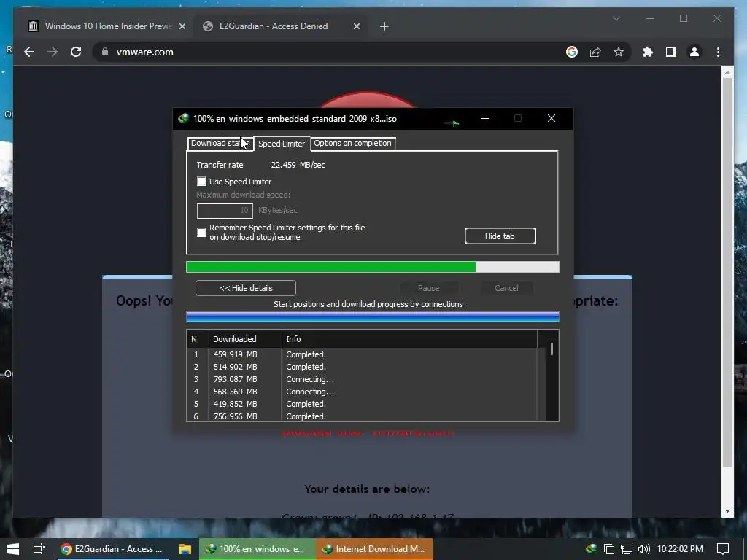The width and height of the screenshot is (747, 560).
Task: Click the Hide details button
Action: click(x=246, y=288)
